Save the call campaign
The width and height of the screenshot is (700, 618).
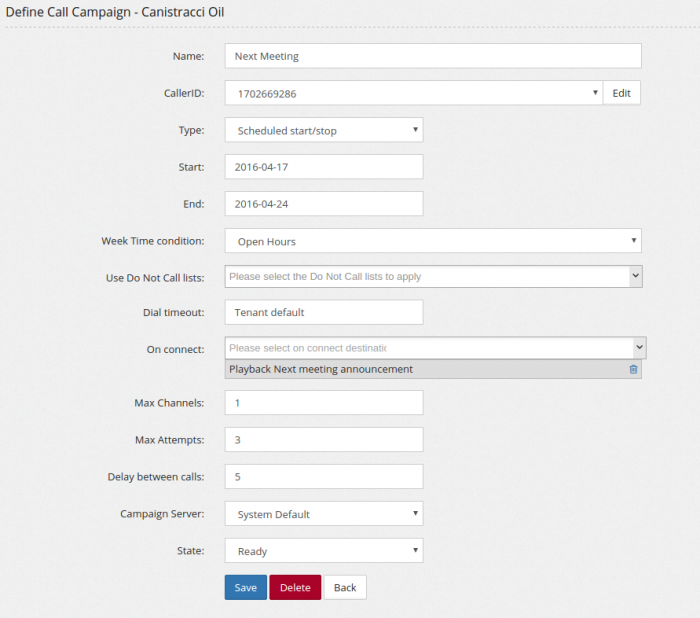tap(245, 587)
